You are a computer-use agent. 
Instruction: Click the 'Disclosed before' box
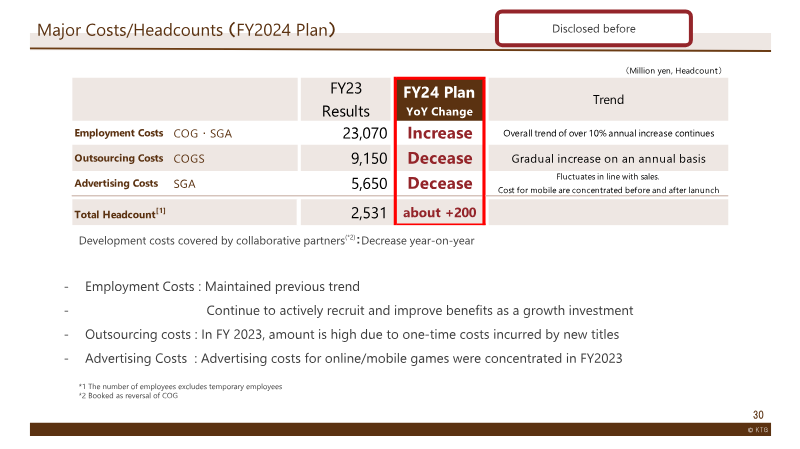(593, 29)
